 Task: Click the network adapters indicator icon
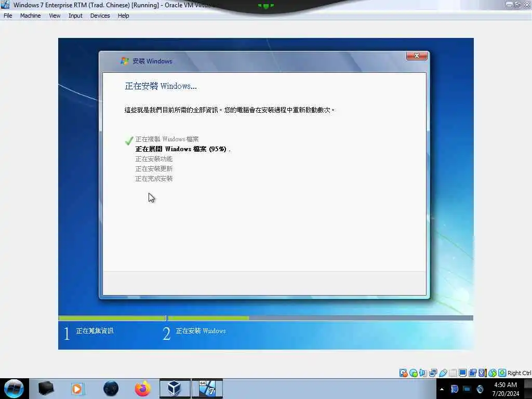click(x=433, y=373)
